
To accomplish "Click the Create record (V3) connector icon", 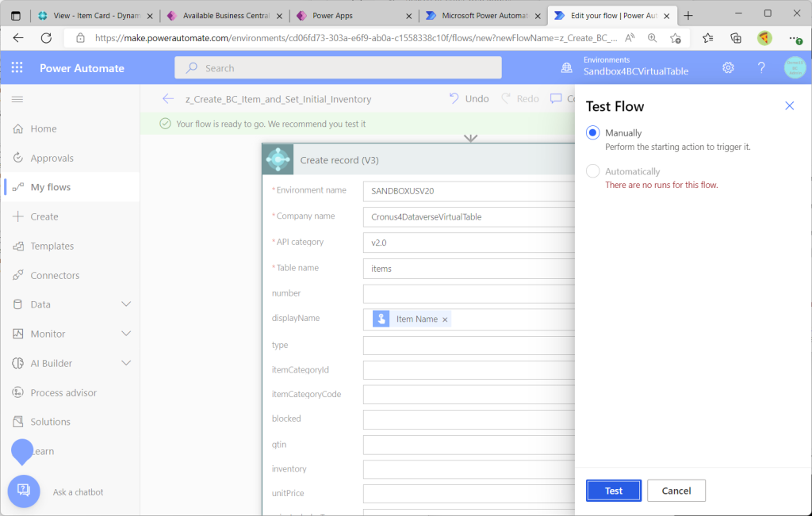I will [x=278, y=159].
